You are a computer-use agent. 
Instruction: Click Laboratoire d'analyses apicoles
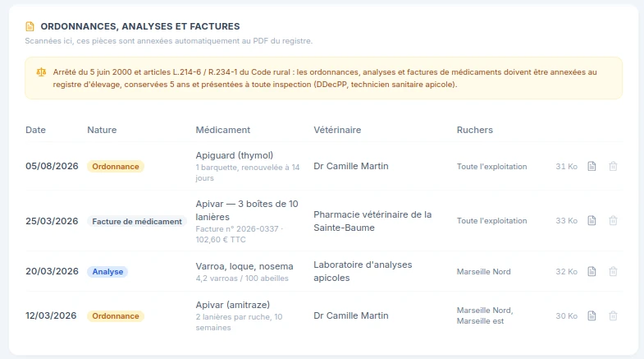pyautogui.click(x=363, y=271)
